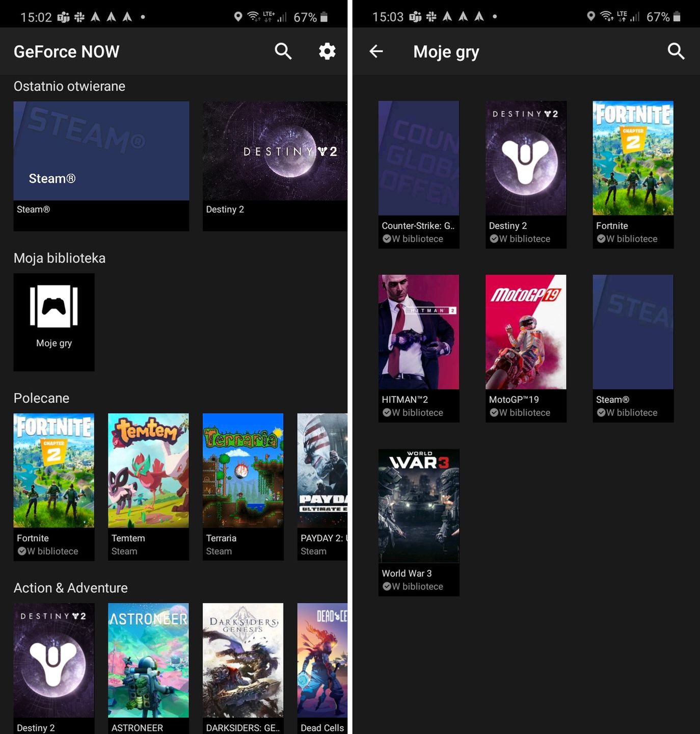Image resolution: width=700 pixels, height=734 pixels.
Task: Open settings gear in GeForce NOW
Action: [x=327, y=51]
